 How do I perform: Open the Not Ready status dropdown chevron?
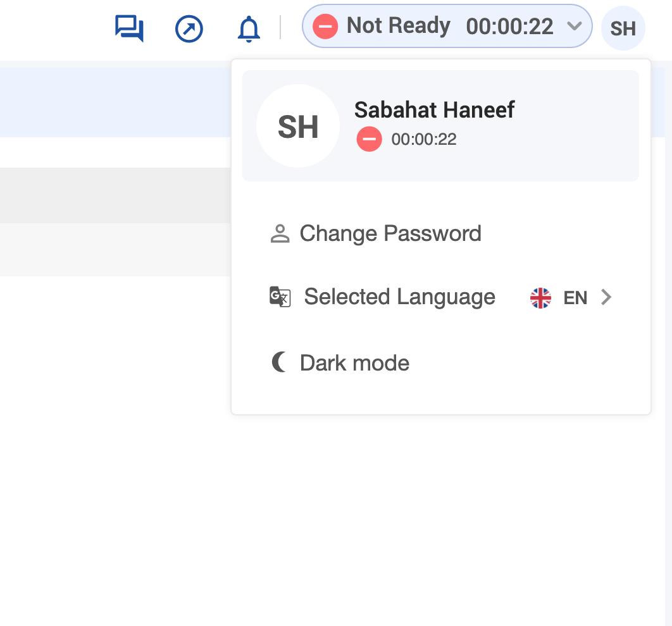click(574, 27)
